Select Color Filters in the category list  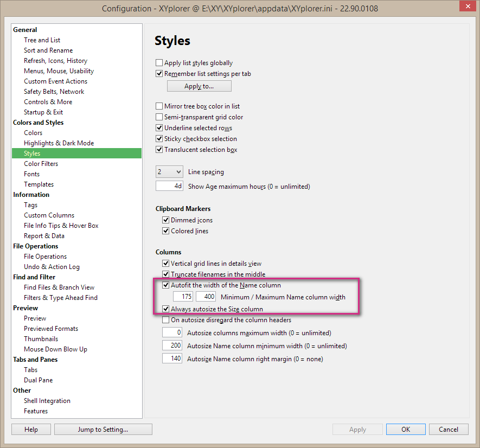tap(41, 164)
